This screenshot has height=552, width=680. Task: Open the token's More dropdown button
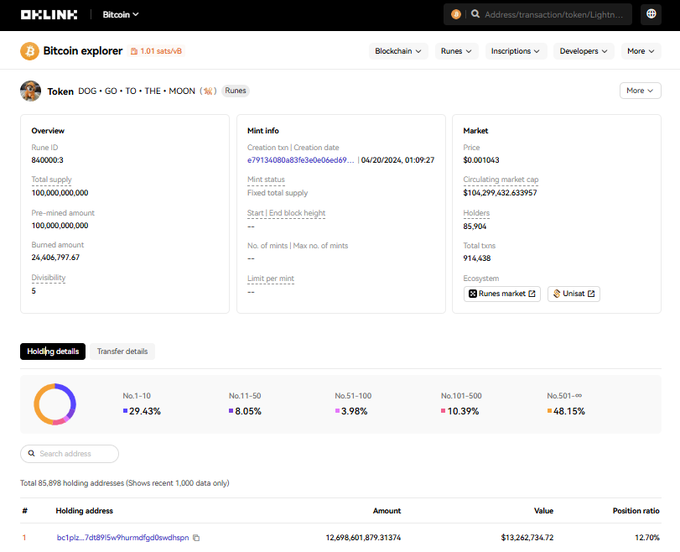pos(640,91)
